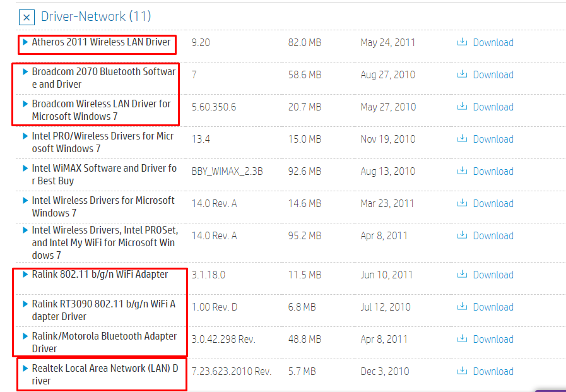The height and width of the screenshot is (392, 566).
Task: Click the 92.6 MB size cell
Action: (x=304, y=171)
